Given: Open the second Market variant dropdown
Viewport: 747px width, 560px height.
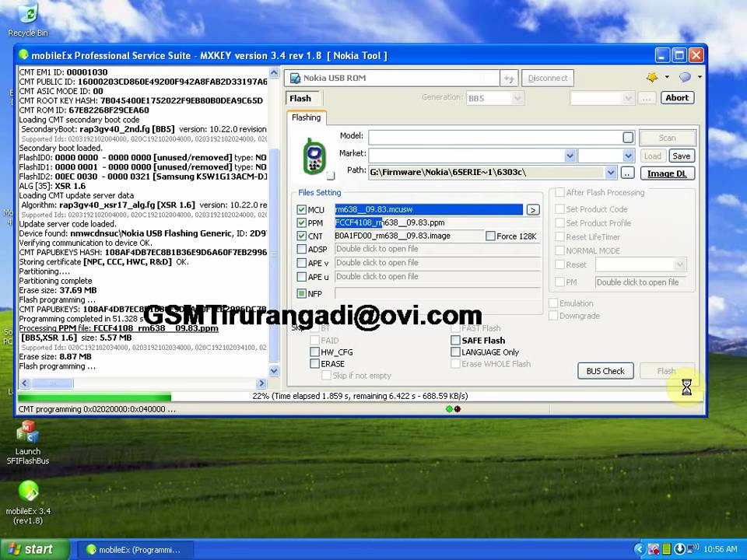Looking at the screenshot, I should pos(629,156).
